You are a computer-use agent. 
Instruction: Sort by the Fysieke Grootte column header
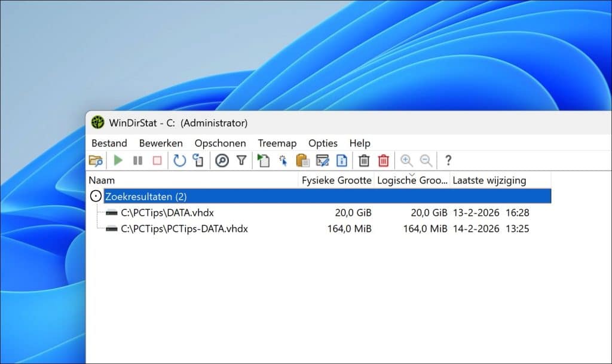336,181
